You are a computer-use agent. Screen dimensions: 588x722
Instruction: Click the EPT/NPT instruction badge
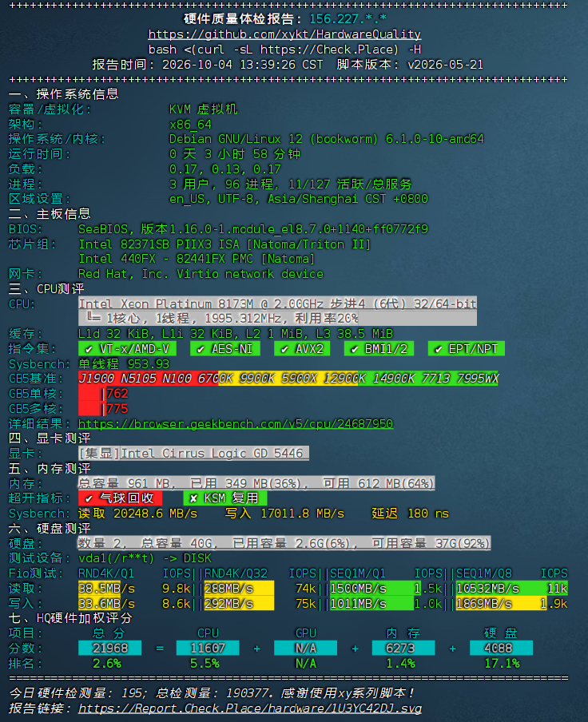click(x=467, y=348)
